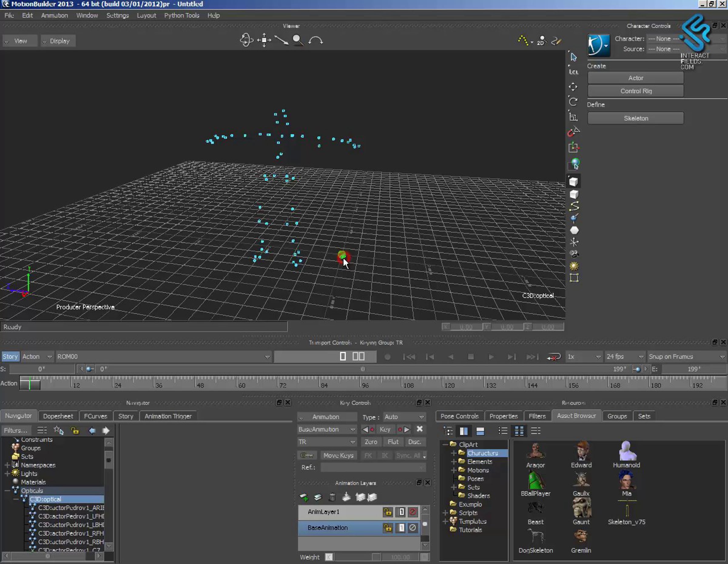728x564 pixels.
Task: Switch to the FCurves tab
Action: (95, 416)
